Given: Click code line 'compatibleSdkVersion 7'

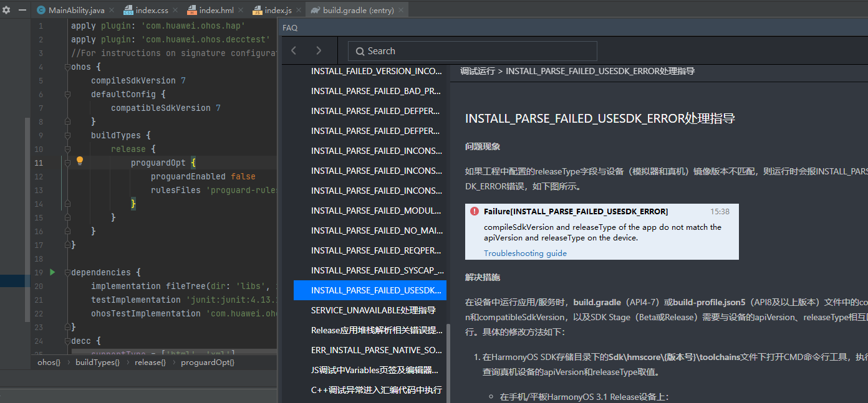Looking at the screenshot, I should click(x=166, y=108).
